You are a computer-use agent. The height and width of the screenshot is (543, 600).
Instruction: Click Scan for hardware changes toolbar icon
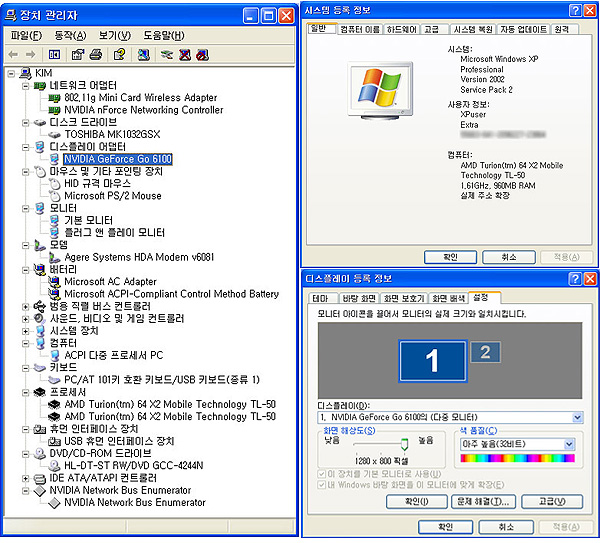pyautogui.click(x=143, y=55)
